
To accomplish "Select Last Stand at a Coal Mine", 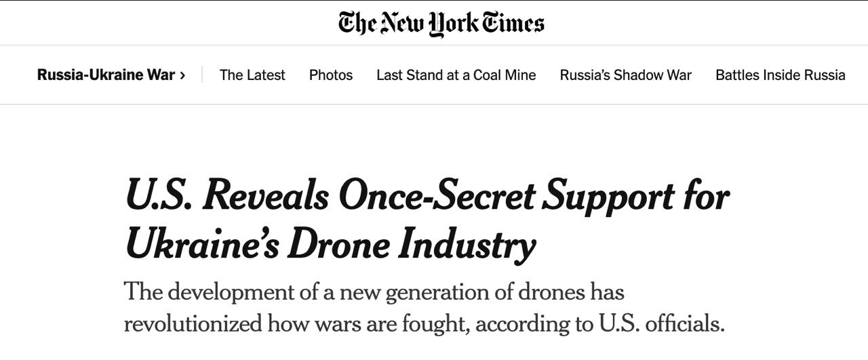I will tap(456, 75).
